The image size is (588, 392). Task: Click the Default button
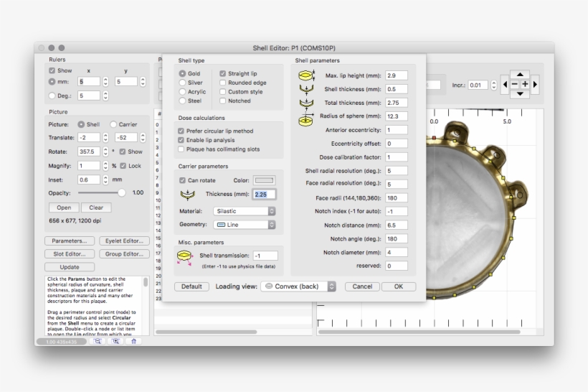[191, 286]
